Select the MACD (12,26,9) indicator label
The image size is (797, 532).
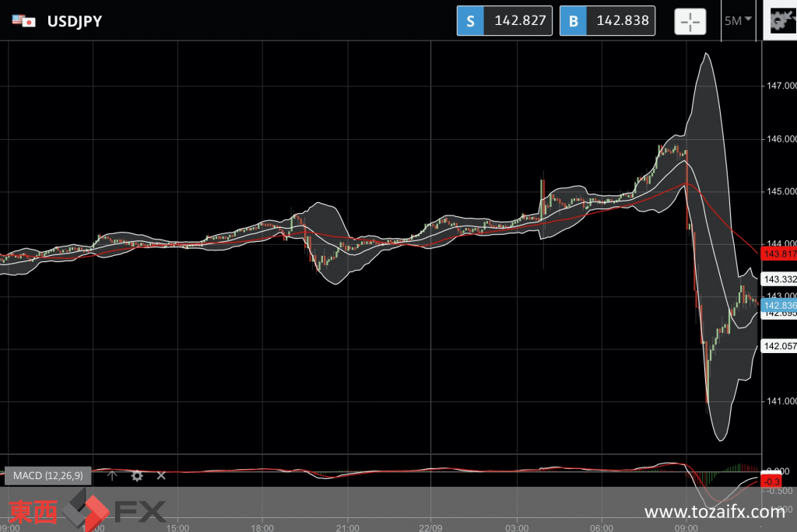click(47, 475)
